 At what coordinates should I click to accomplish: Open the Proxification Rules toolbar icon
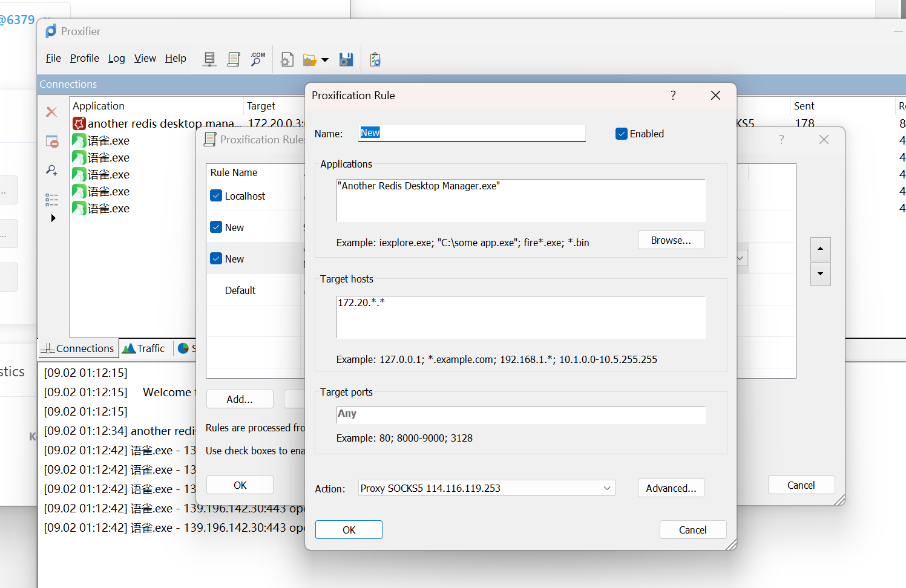tap(234, 59)
